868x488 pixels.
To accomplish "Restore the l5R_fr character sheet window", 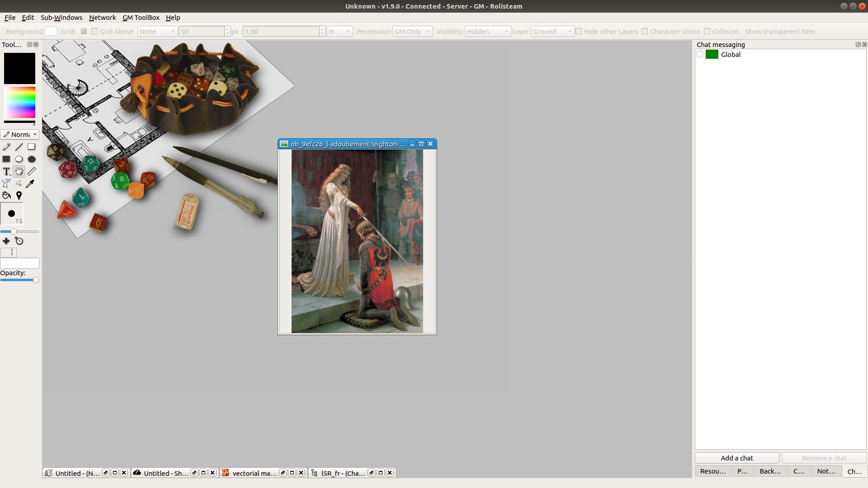I will [x=372, y=473].
